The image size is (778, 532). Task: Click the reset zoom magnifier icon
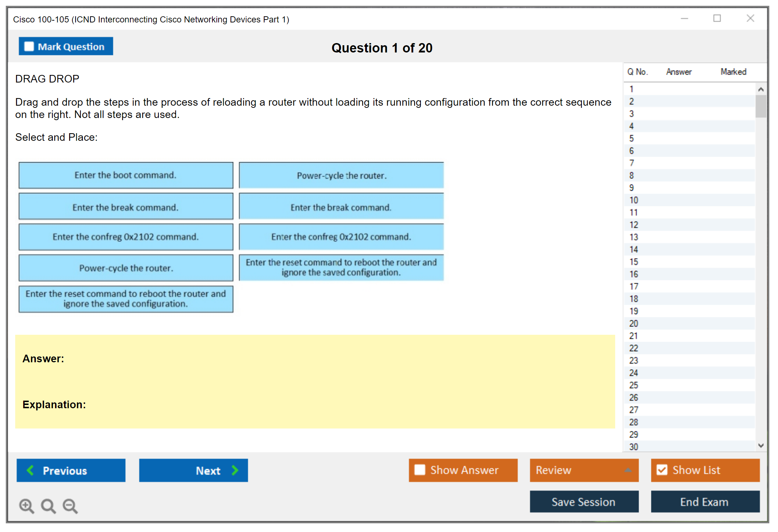tap(48, 506)
